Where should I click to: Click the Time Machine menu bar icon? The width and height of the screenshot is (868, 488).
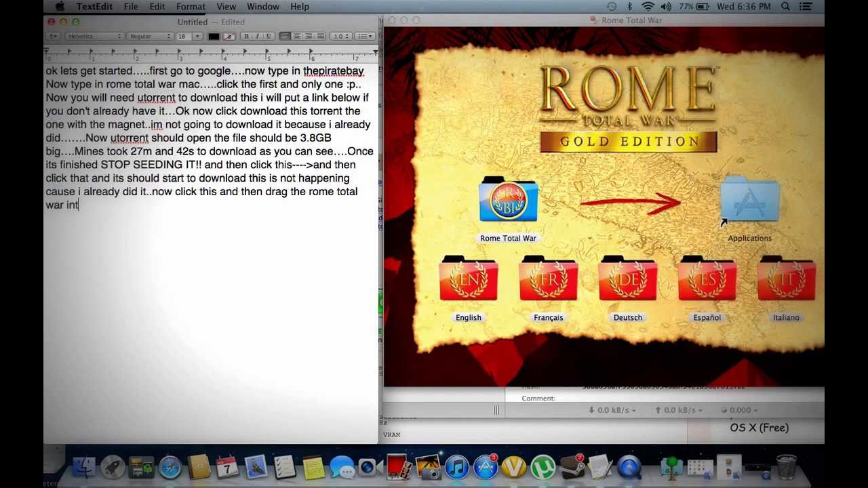pyautogui.click(x=612, y=7)
